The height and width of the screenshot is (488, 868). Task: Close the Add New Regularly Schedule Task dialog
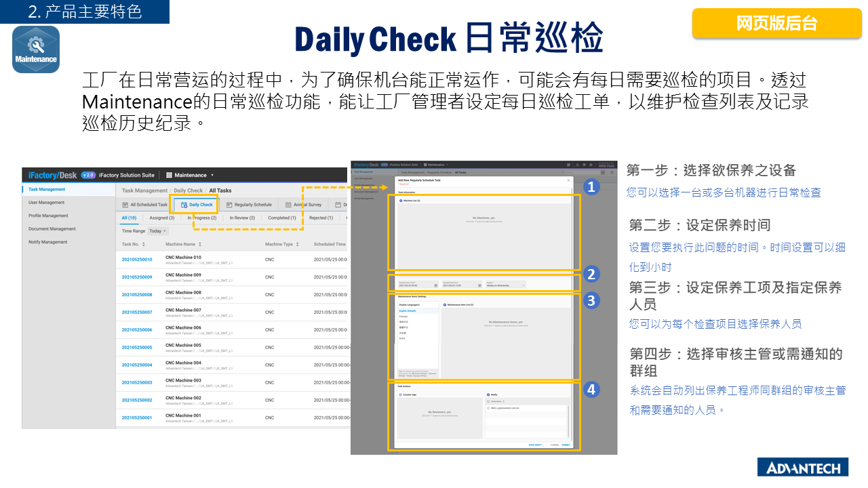[x=568, y=180]
